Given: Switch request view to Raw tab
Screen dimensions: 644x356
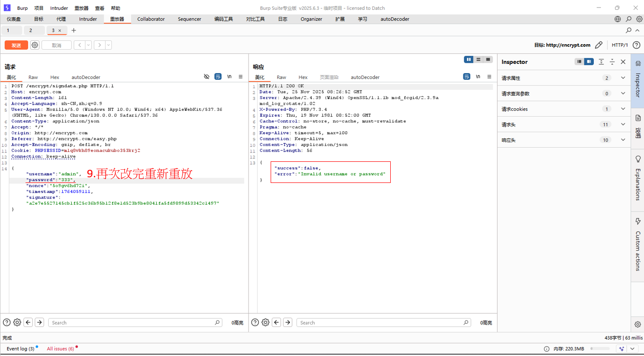Looking at the screenshot, I should (33, 77).
